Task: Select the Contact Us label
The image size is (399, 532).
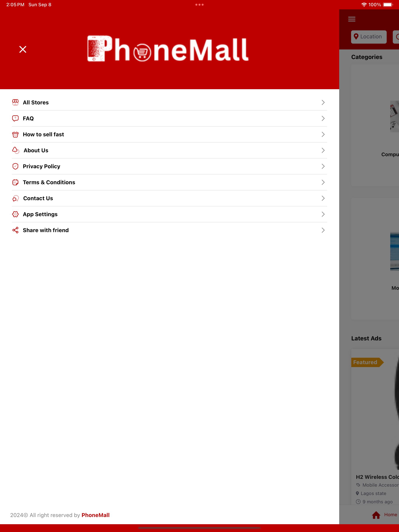Action: (38, 198)
